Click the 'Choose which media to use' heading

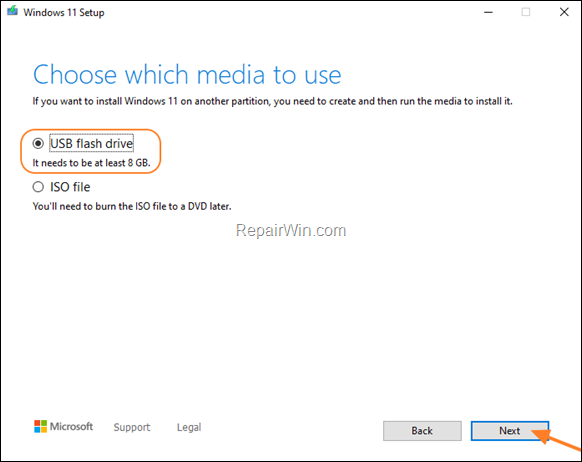(187, 75)
